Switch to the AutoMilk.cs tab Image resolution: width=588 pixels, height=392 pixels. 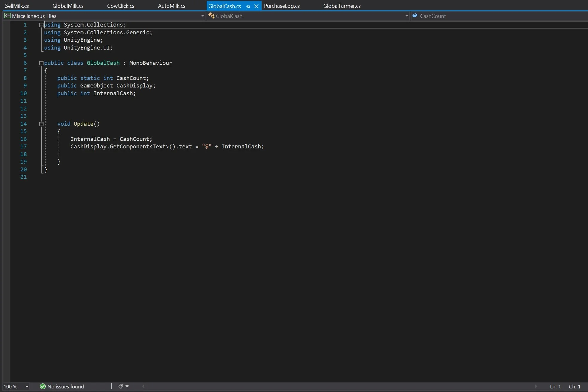click(x=171, y=6)
